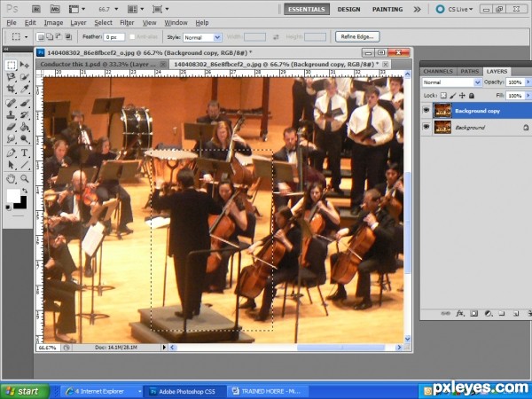Select the Polygonal Lasso tool

(11, 76)
